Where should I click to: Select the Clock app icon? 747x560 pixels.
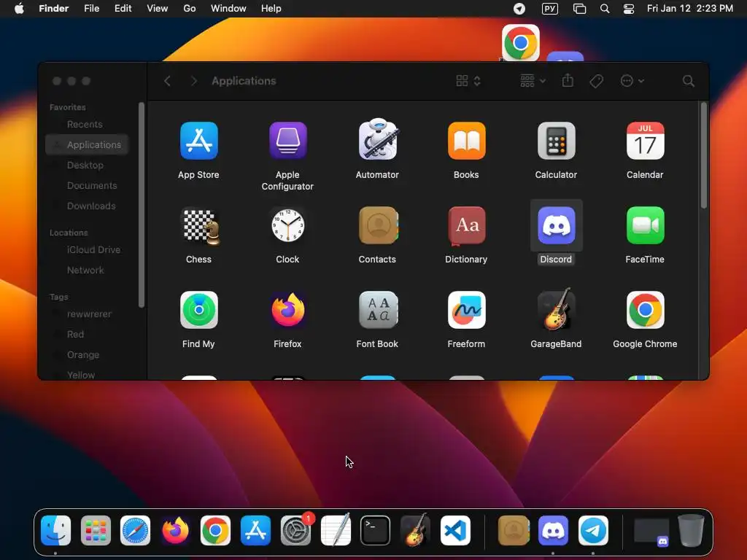pyautogui.click(x=287, y=225)
